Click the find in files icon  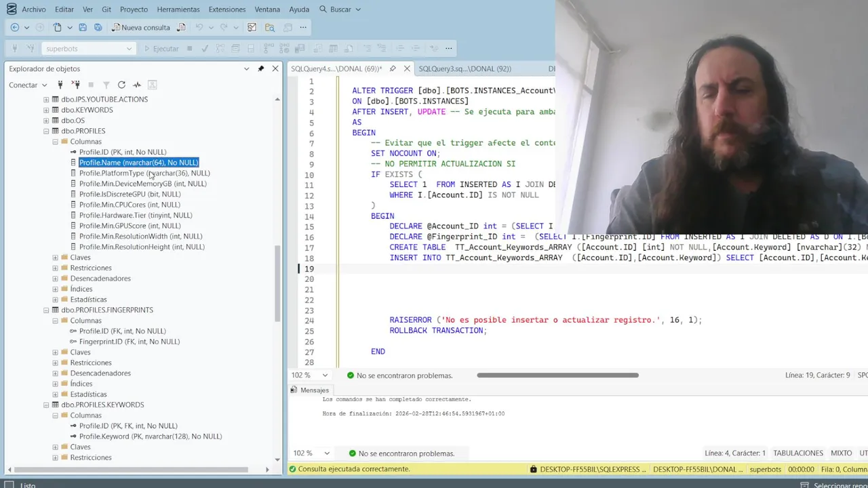tap(270, 27)
